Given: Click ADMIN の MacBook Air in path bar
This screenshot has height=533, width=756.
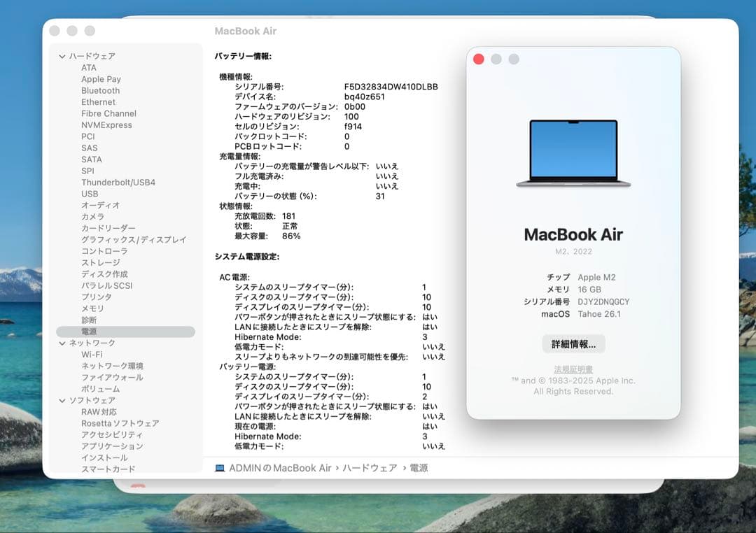Looking at the screenshot, I should pos(280,468).
